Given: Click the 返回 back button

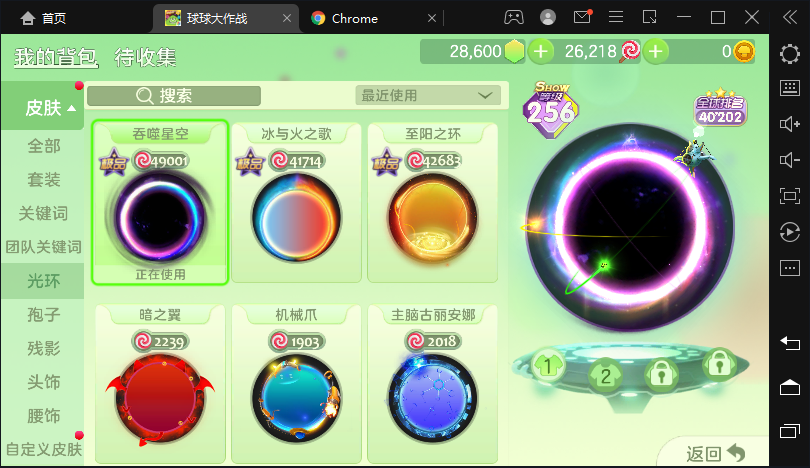Looking at the screenshot, I should click(715, 453).
